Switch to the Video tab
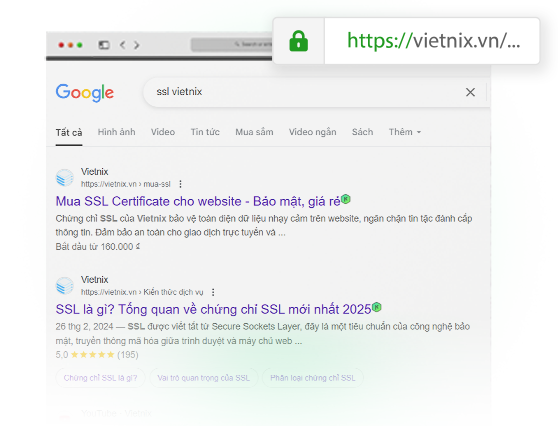Image resolution: width=558 pixels, height=426 pixels. (163, 132)
